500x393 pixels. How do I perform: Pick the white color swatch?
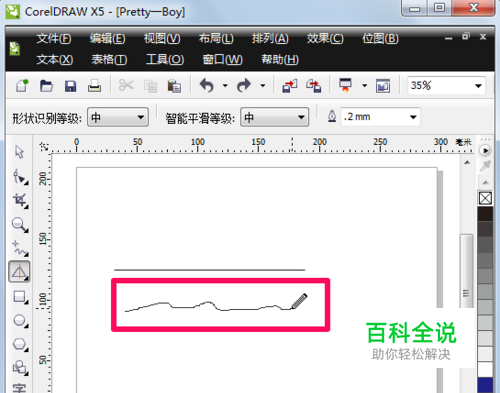tap(485, 370)
